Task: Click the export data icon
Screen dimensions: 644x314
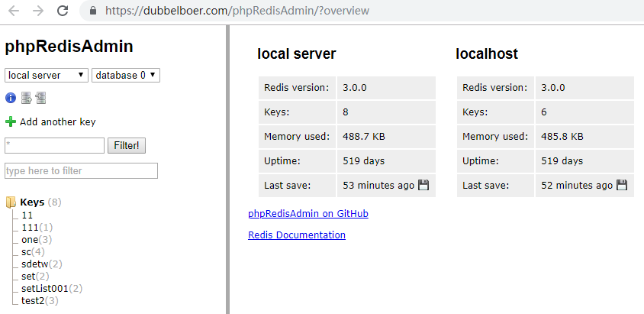Action: point(26,99)
